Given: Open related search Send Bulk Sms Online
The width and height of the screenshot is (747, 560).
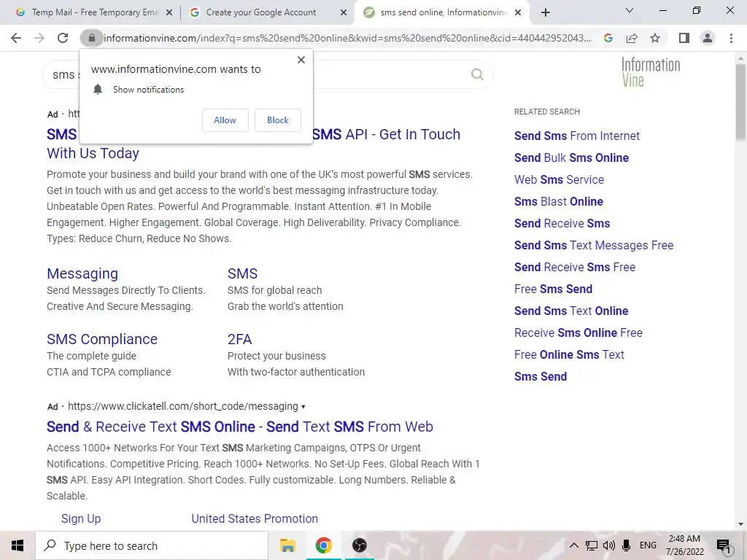Looking at the screenshot, I should pos(571,157).
